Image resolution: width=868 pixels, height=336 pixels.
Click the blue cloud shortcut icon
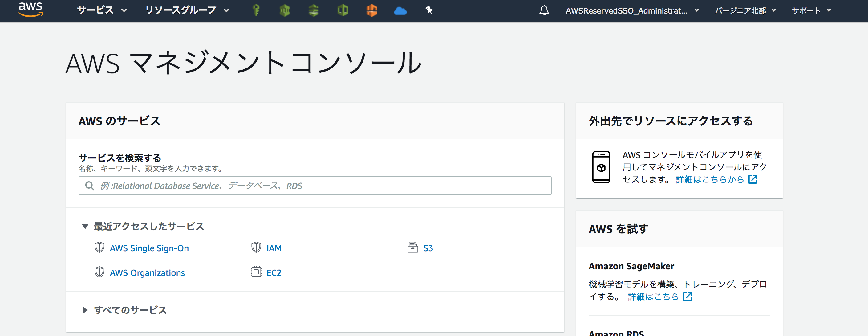click(400, 11)
